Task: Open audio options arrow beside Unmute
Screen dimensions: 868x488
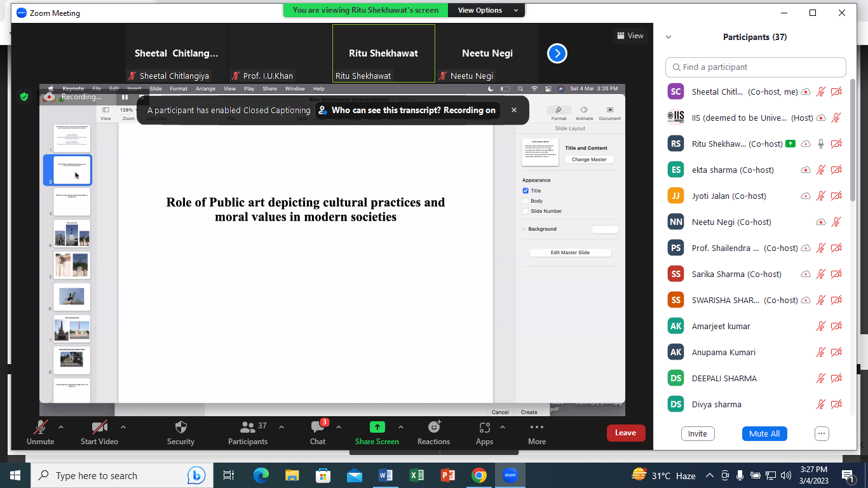Action: 61,427
